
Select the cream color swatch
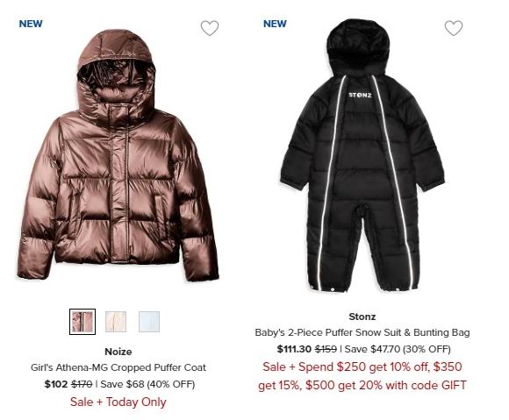pyautogui.click(x=116, y=322)
